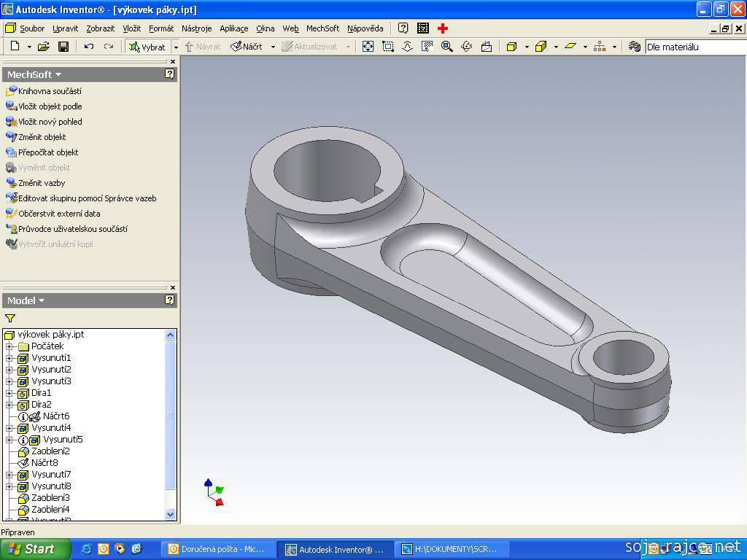This screenshot has height=560, width=747.
Task: Open the Knihovna součástí library
Action: point(50,91)
